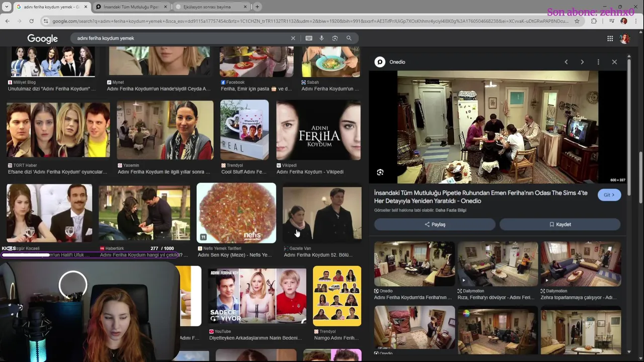Open the on-screen keyboard input tool
The height and width of the screenshot is (362, 644).
click(309, 38)
